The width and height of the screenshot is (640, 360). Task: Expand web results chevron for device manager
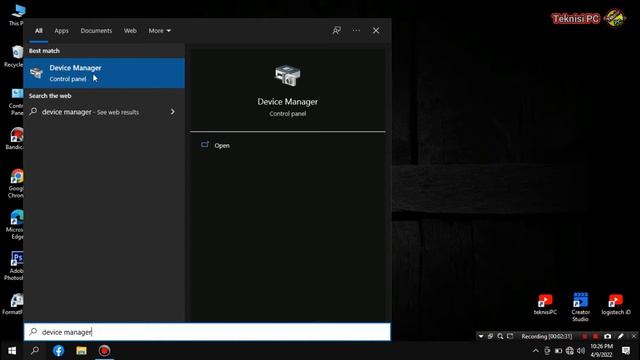pos(173,111)
